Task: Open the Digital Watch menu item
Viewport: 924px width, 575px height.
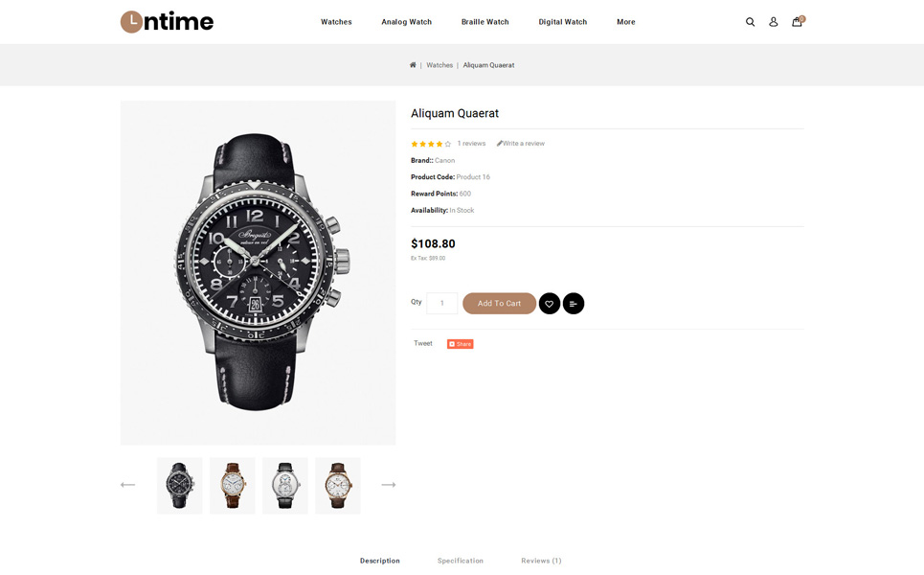Action: (563, 22)
